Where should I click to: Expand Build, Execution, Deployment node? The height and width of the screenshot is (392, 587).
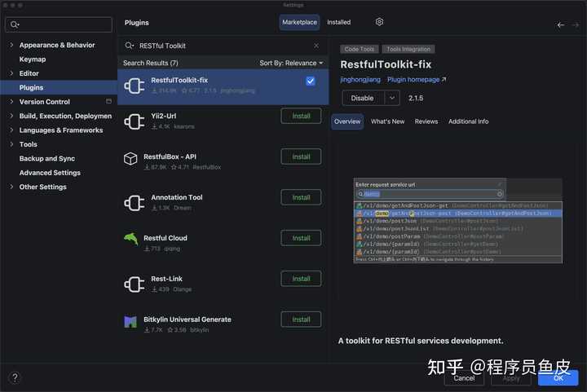[11, 116]
